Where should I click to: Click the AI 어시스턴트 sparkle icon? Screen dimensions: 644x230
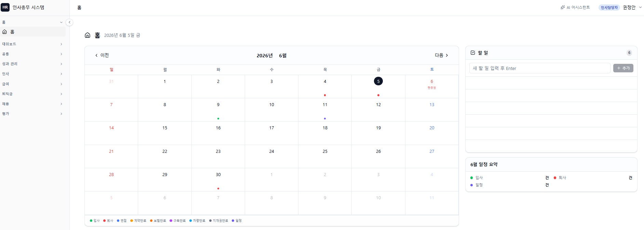click(x=563, y=8)
